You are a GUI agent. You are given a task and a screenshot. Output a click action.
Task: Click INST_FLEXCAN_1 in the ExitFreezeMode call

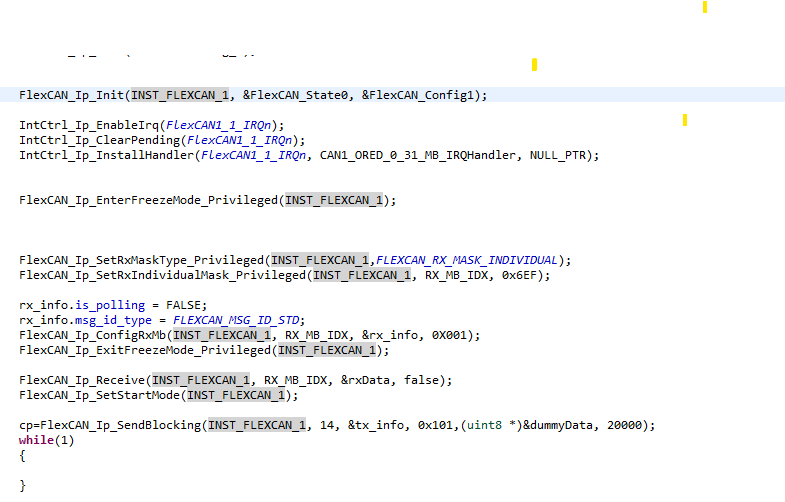(x=327, y=350)
